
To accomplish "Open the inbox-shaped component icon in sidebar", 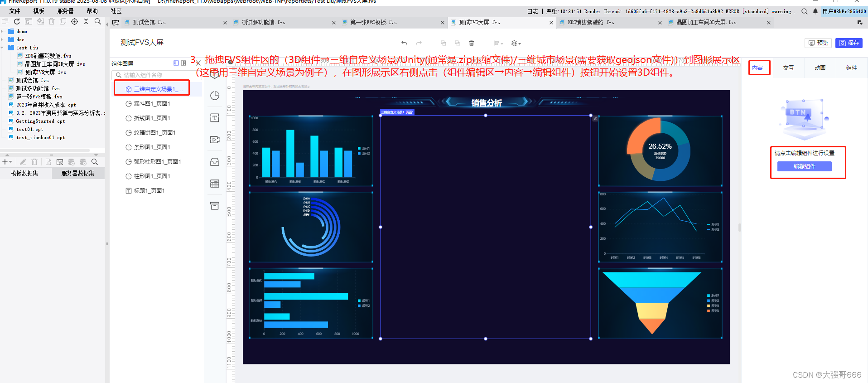I will click(215, 162).
